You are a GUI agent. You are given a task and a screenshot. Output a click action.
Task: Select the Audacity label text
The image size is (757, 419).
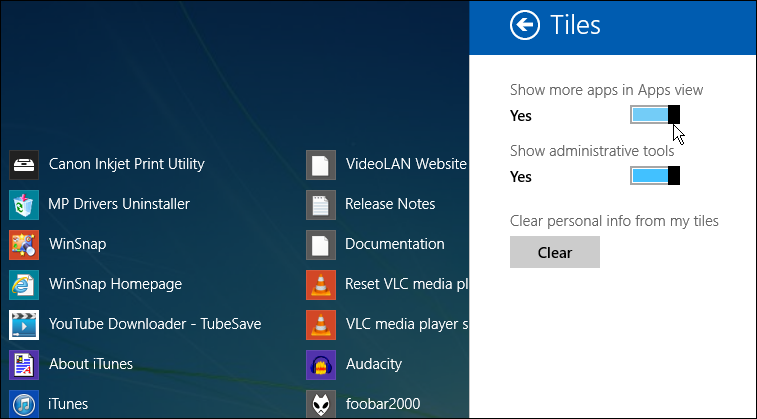(x=374, y=364)
